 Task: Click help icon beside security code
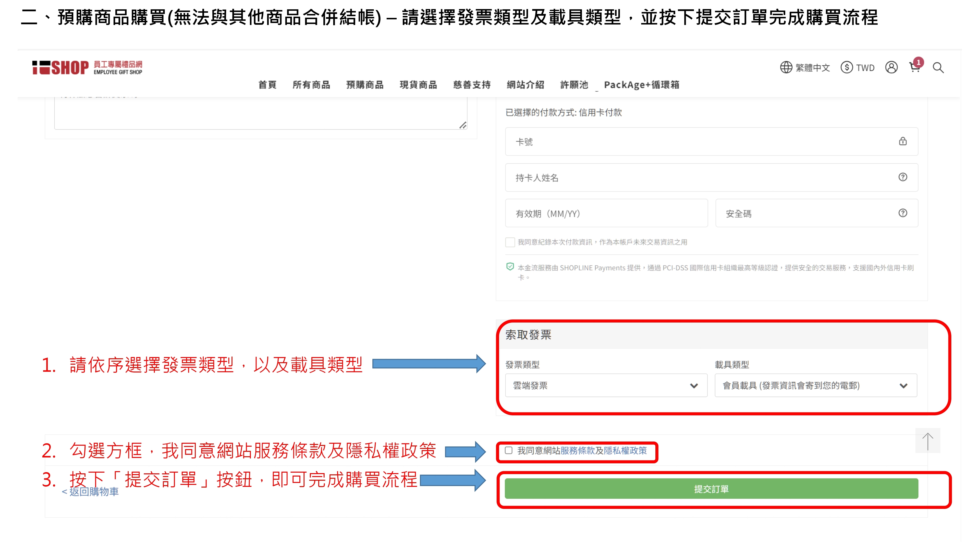coord(903,213)
